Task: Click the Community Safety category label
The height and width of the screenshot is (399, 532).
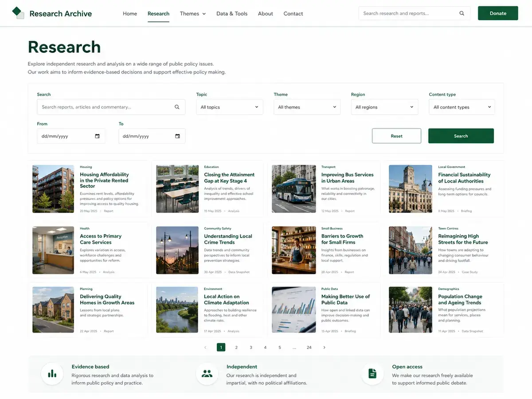Action: pyautogui.click(x=218, y=229)
